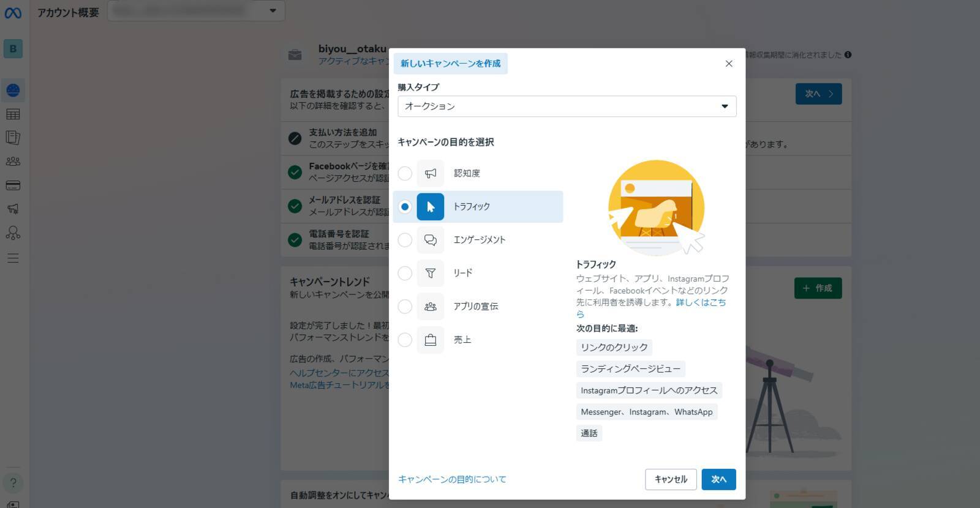Click the megaphone advertising icon in sidebar
980x508 pixels.
[13, 209]
